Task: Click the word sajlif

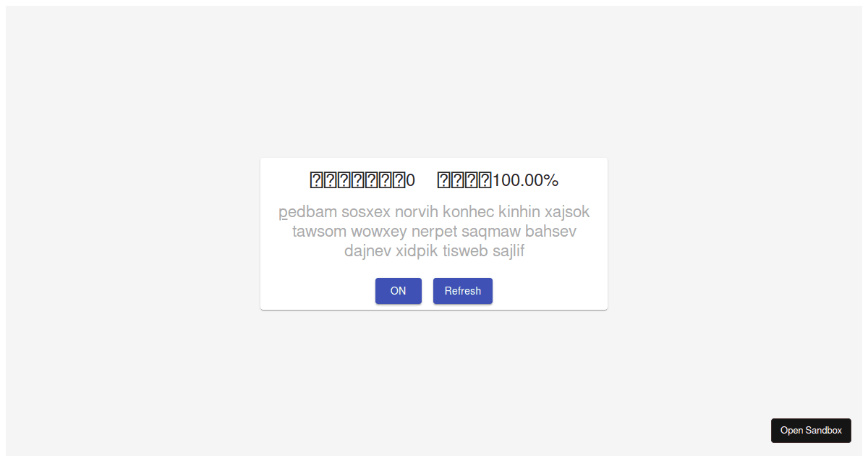Action: 509,251
